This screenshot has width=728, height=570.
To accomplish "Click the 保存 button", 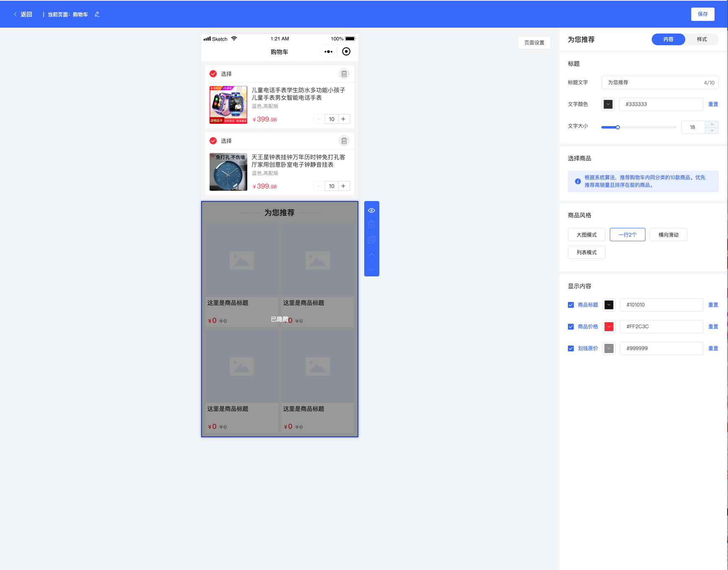I will coord(702,14).
